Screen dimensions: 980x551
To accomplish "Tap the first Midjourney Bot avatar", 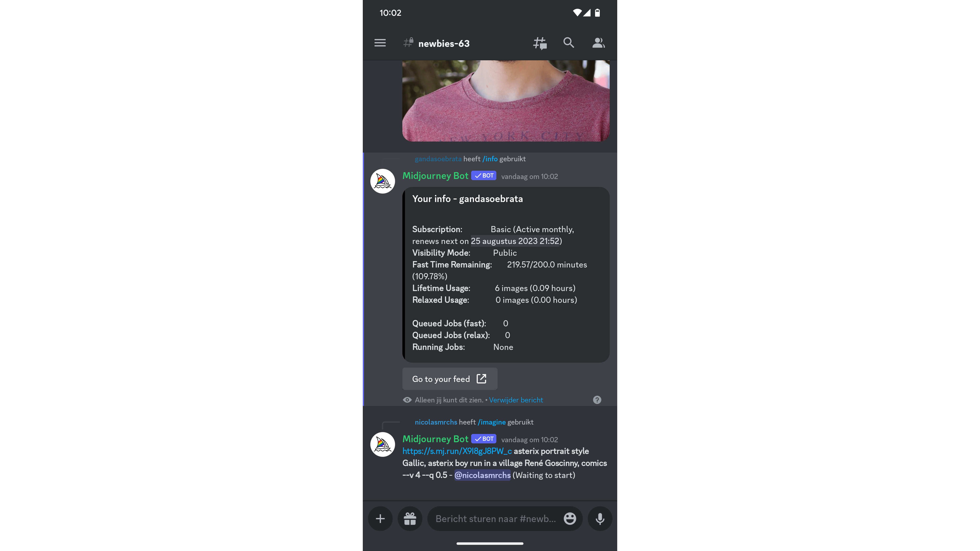I will 382,181.
